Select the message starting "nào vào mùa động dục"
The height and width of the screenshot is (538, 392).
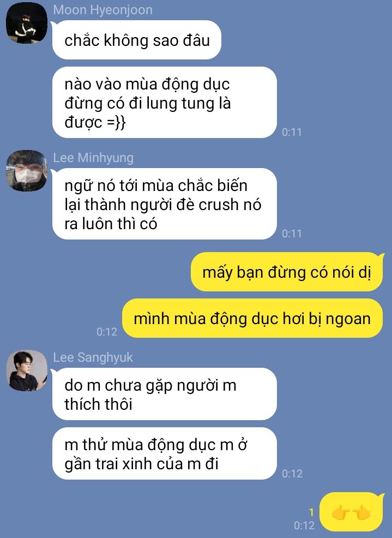coord(164,102)
